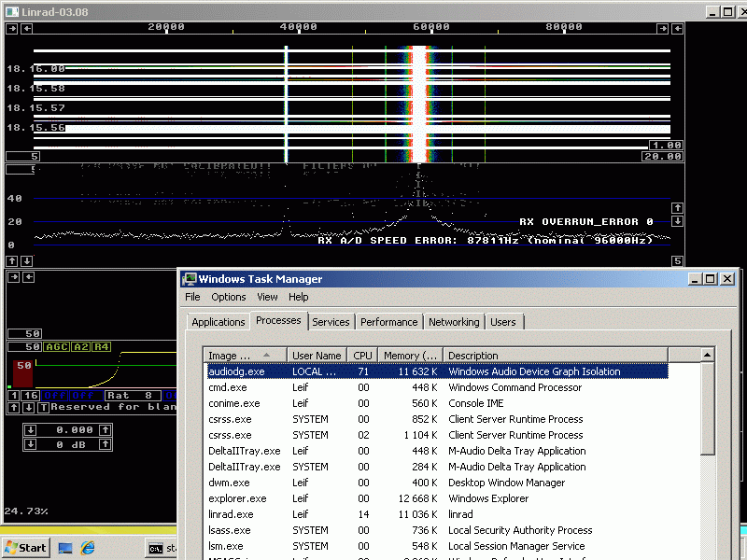
Task: Open the Help menu in Task Manager
Action: point(299,297)
